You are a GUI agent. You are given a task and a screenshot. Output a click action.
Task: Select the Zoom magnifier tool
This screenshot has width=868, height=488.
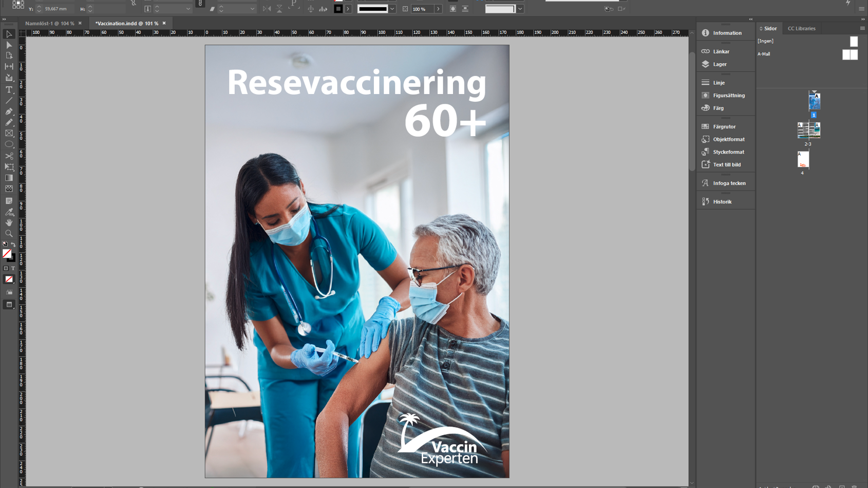click(x=9, y=233)
